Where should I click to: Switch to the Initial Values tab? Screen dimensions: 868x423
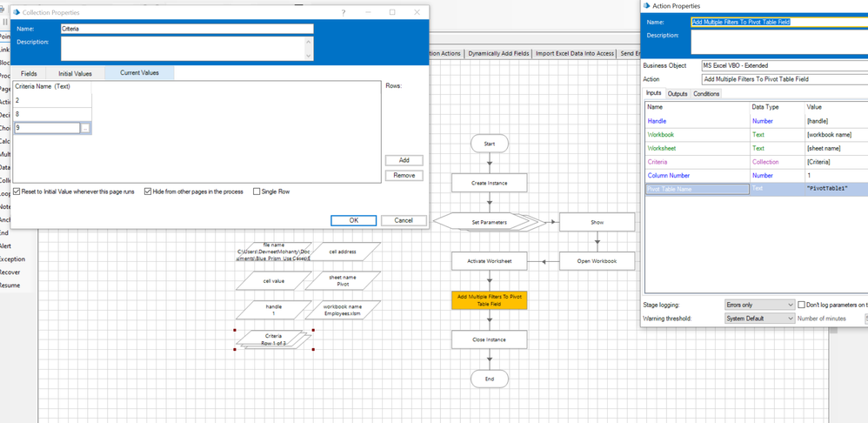coord(75,74)
